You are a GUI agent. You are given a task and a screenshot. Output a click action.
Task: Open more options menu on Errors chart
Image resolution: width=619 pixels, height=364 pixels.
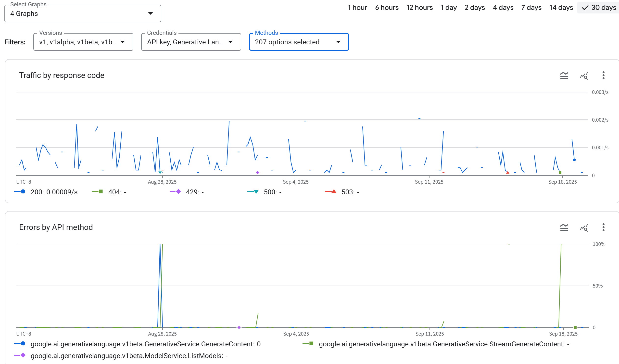(603, 227)
